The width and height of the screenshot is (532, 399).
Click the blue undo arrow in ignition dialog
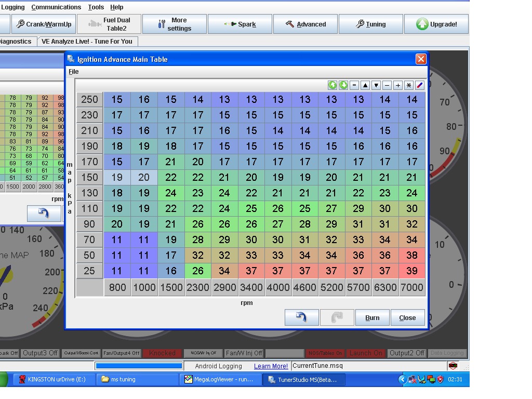(301, 317)
